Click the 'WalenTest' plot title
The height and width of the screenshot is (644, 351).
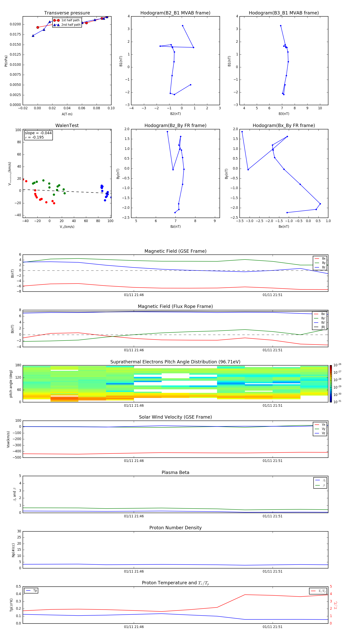pyautogui.click(x=67, y=125)
